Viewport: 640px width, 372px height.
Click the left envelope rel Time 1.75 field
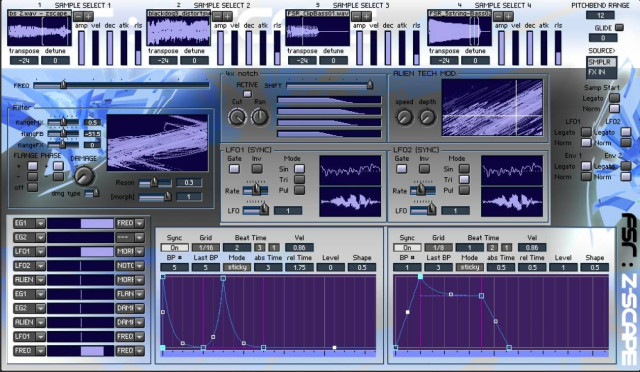300,267
